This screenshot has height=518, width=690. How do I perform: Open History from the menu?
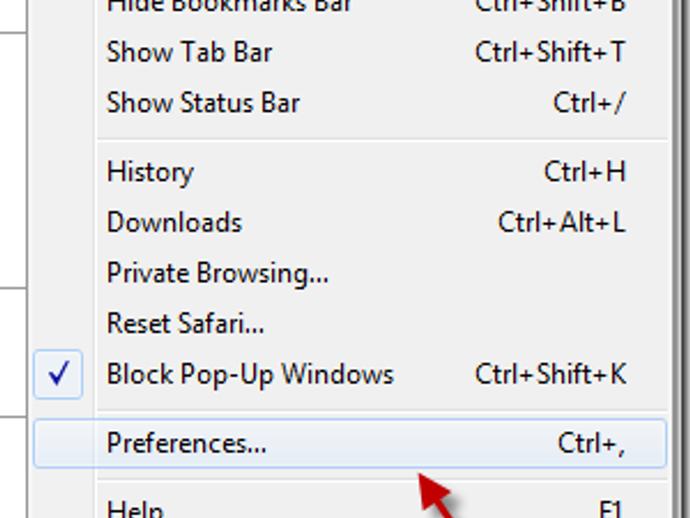150,172
